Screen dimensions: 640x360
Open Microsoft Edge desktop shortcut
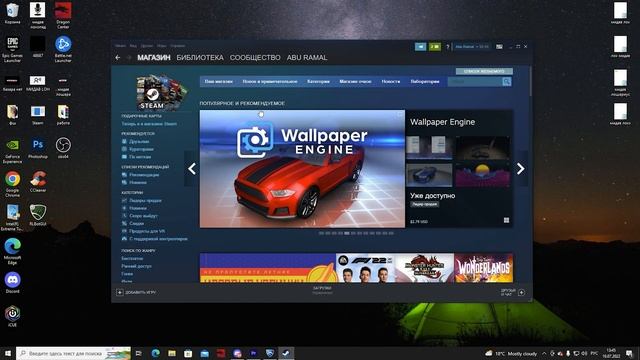(12, 251)
